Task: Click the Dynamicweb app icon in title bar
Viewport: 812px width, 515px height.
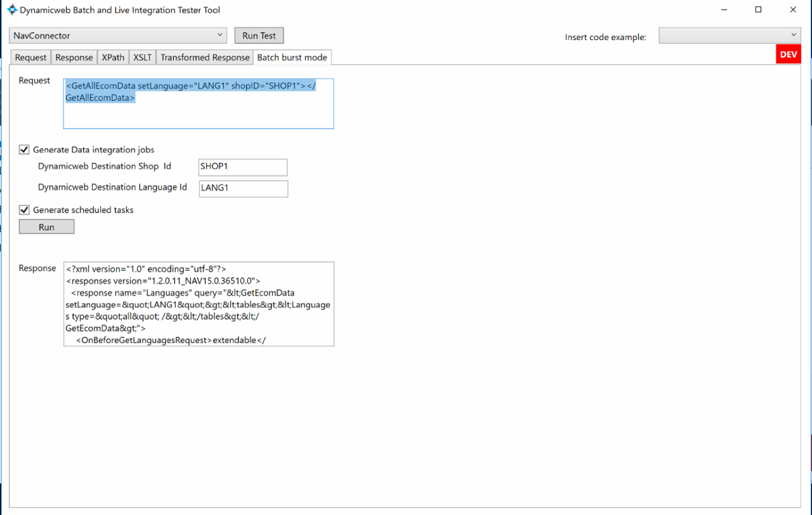Action: [12, 10]
